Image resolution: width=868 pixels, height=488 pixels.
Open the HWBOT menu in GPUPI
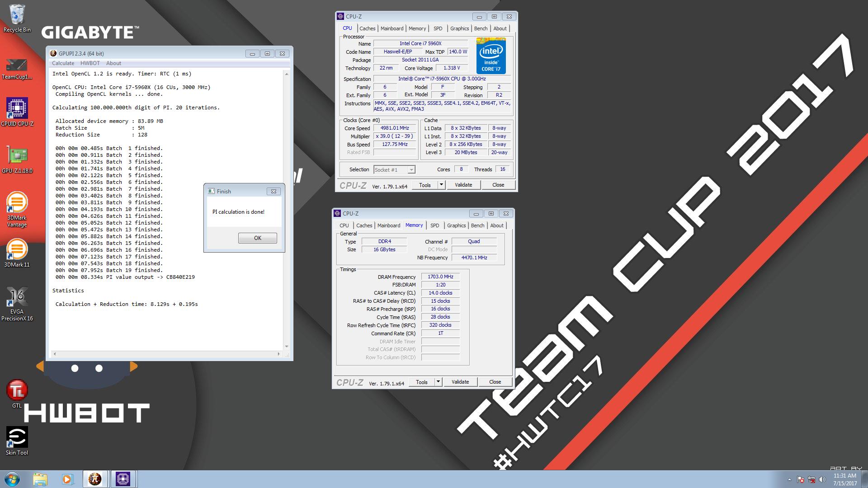click(90, 63)
